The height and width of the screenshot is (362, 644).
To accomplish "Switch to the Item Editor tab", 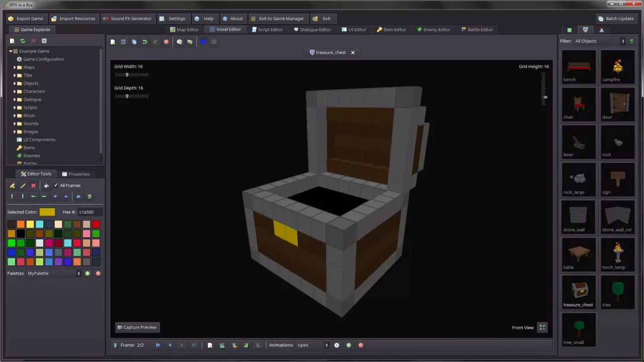I will coord(391,29).
